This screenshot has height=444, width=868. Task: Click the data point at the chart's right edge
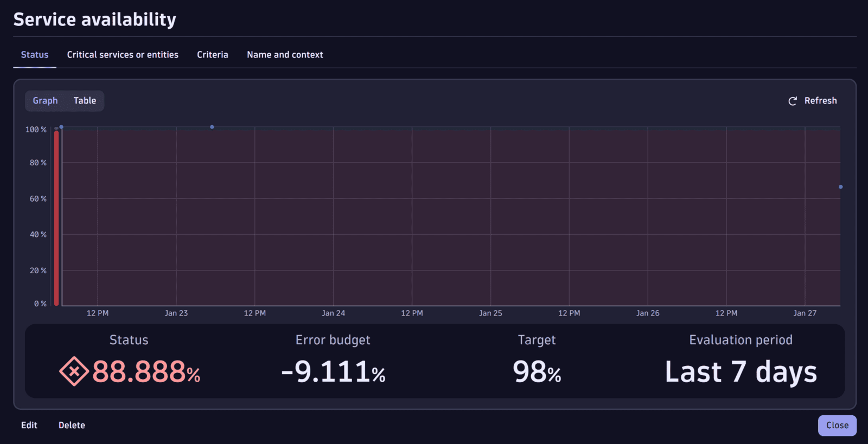click(x=840, y=187)
